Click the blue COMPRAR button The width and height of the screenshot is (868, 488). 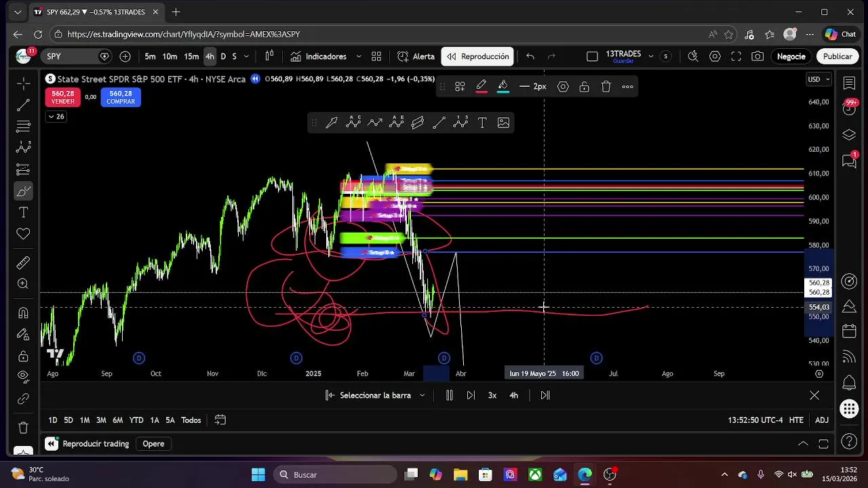(x=121, y=98)
